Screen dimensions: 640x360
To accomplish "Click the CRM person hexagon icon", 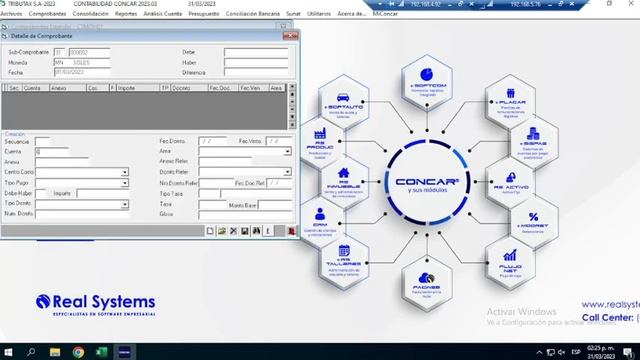I will click(320, 223).
